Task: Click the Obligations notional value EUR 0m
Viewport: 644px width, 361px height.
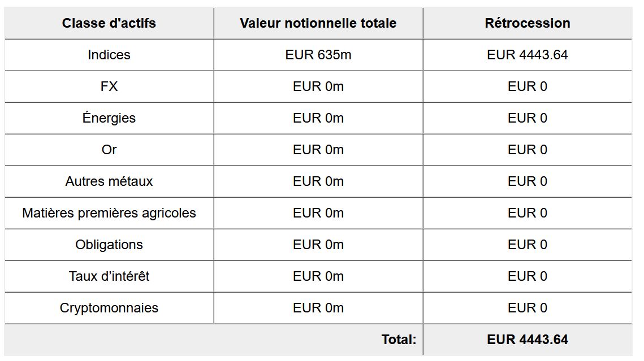Action: tap(318, 245)
